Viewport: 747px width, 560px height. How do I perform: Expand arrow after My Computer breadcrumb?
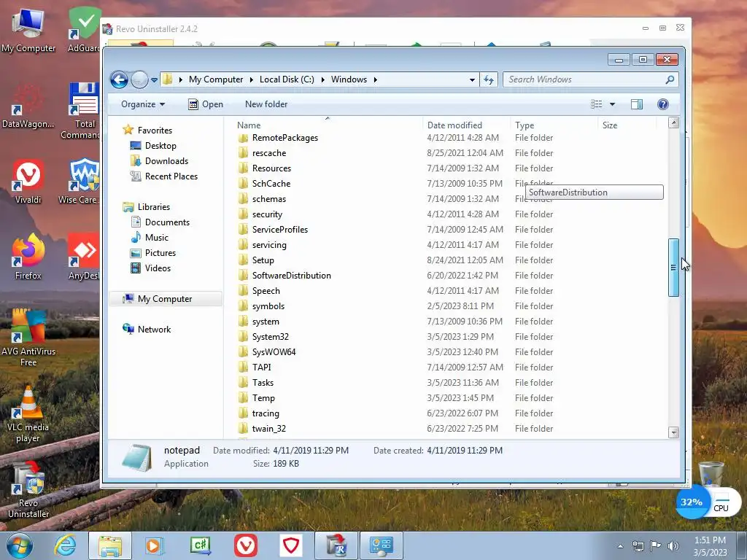pos(252,79)
